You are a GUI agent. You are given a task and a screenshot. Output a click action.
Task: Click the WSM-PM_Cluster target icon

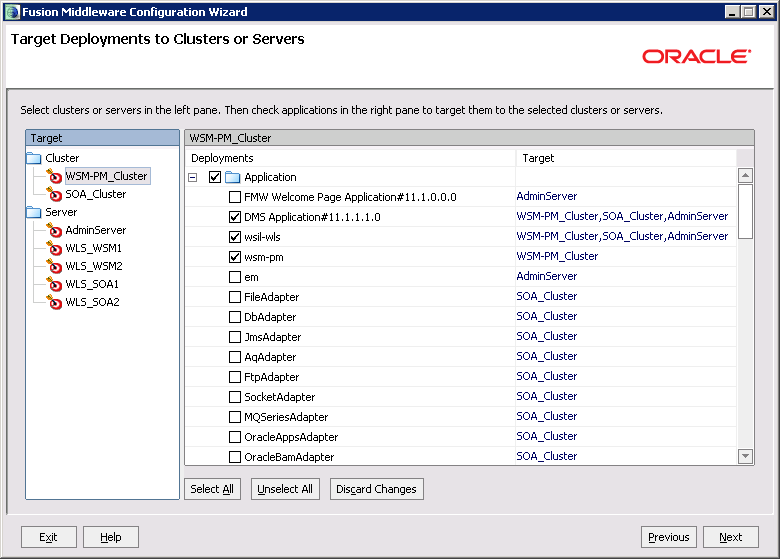(54, 177)
